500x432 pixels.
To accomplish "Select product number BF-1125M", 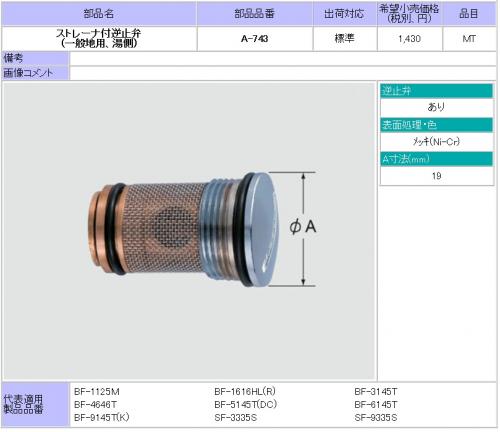I will click(97, 392).
